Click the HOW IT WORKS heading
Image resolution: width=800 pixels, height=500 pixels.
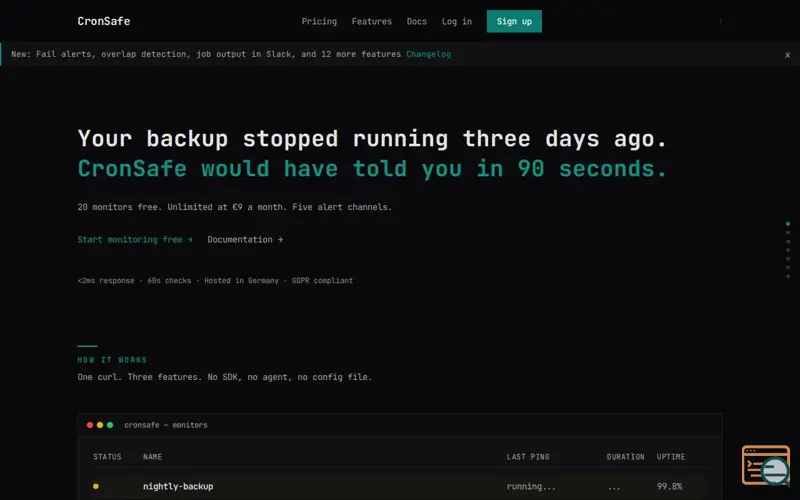[112, 360]
